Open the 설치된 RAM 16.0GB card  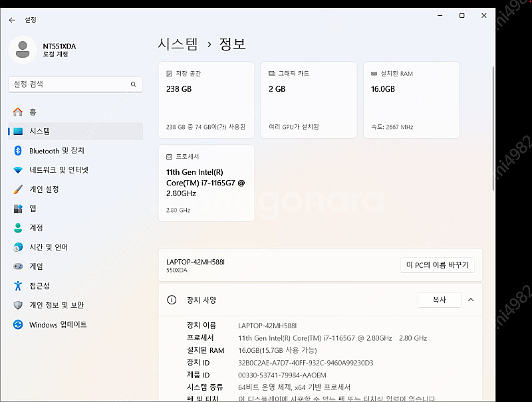click(x=411, y=100)
